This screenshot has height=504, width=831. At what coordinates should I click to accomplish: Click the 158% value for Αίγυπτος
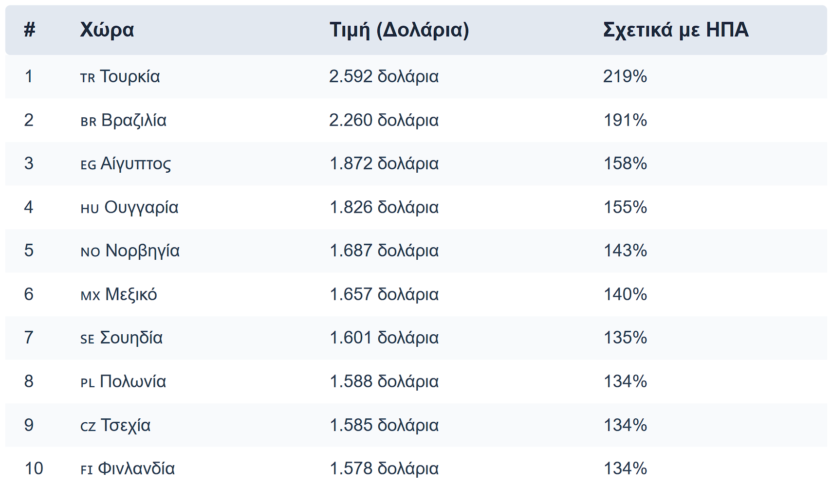click(x=626, y=163)
